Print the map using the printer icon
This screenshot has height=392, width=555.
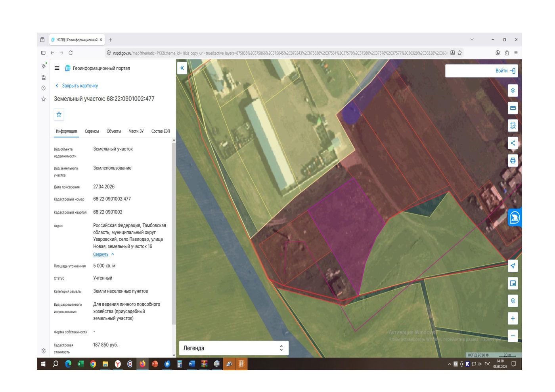click(x=513, y=160)
